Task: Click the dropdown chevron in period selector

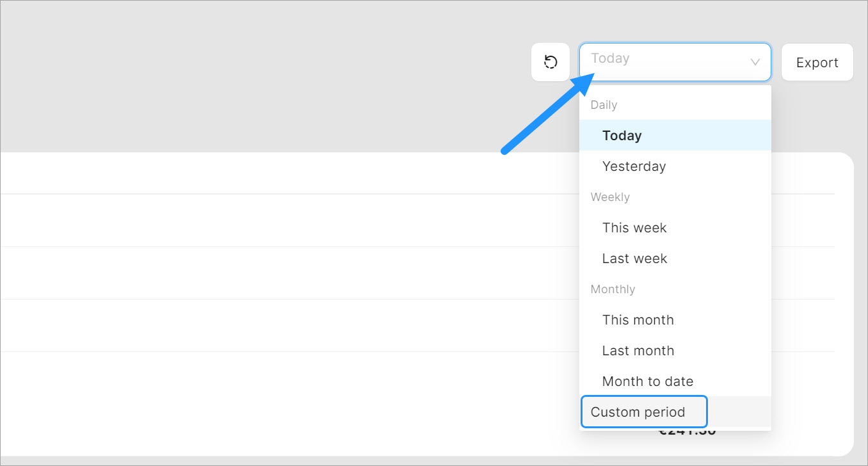Action: tap(755, 62)
